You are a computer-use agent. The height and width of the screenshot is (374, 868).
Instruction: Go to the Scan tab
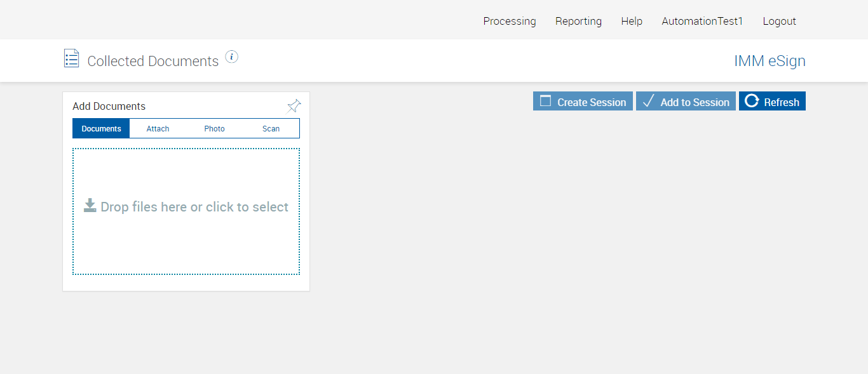pos(271,128)
